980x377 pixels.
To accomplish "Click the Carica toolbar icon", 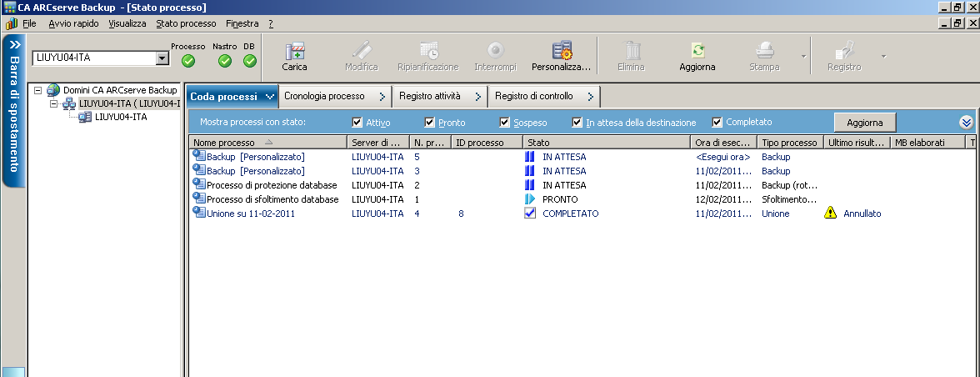I will [x=294, y=51].
